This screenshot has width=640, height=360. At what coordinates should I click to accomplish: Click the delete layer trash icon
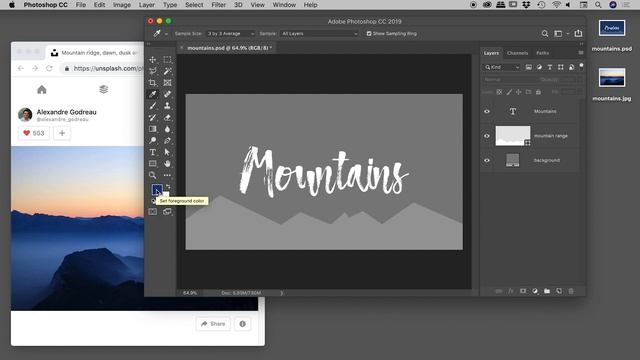[571, 291]
